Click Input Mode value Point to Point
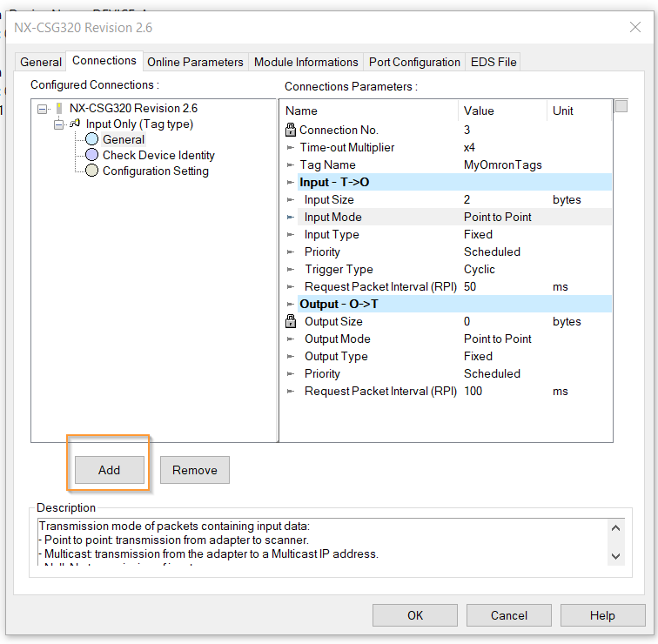Image resolution: width=658 pixels, height=644 pixels. pos(497,217)
